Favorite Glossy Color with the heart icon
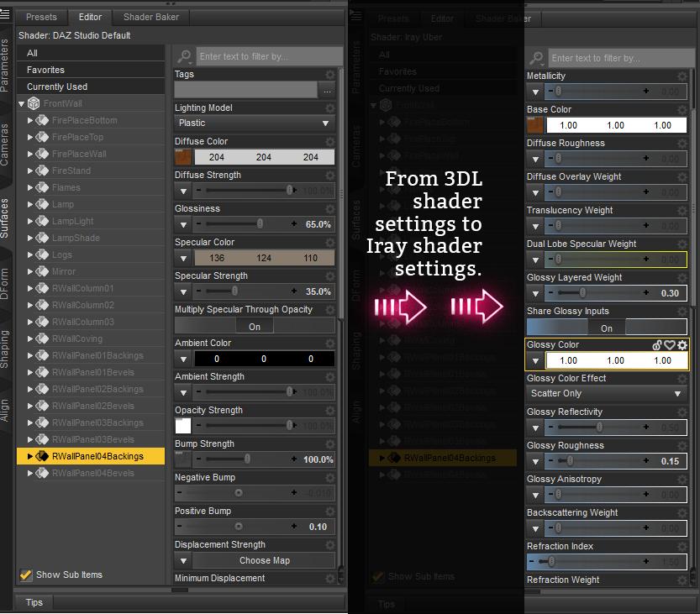 click(669, 345)
